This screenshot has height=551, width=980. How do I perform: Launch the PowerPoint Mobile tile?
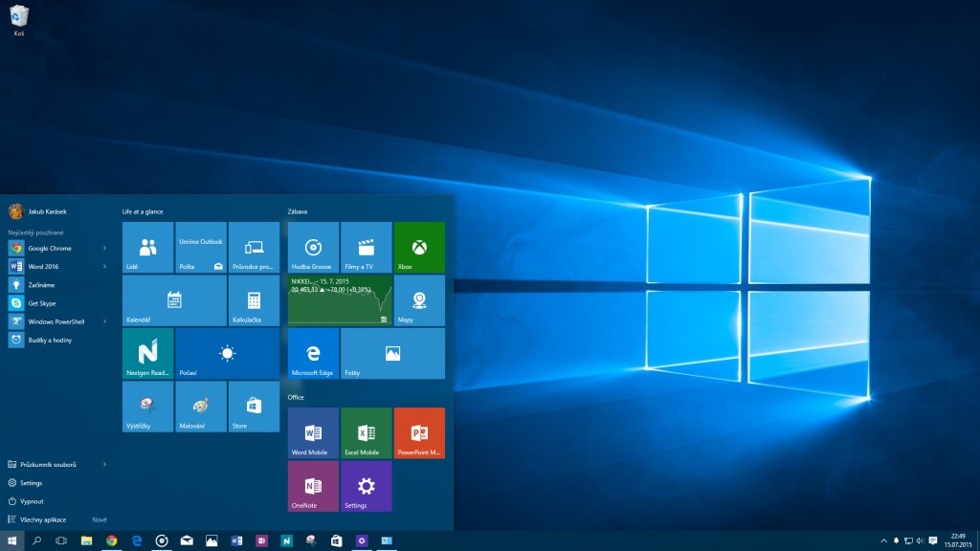point(419,433)
